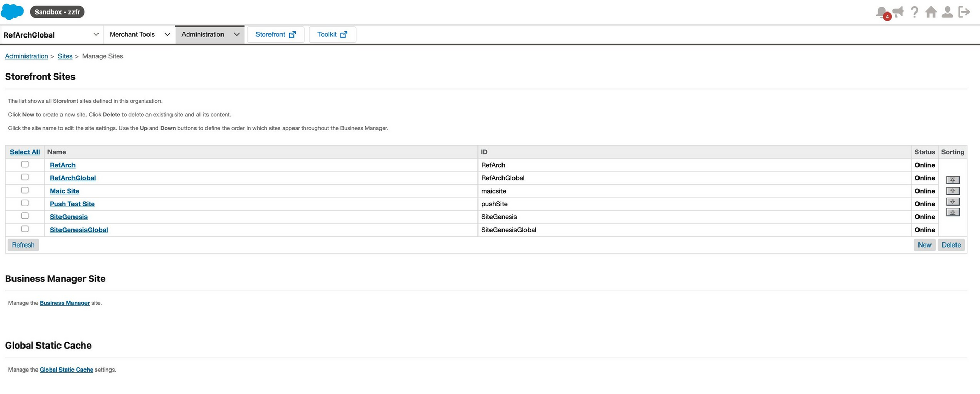Click the Storefront external link icon
Viewport: 980px width, 394px height.
(x=292, y=34)
